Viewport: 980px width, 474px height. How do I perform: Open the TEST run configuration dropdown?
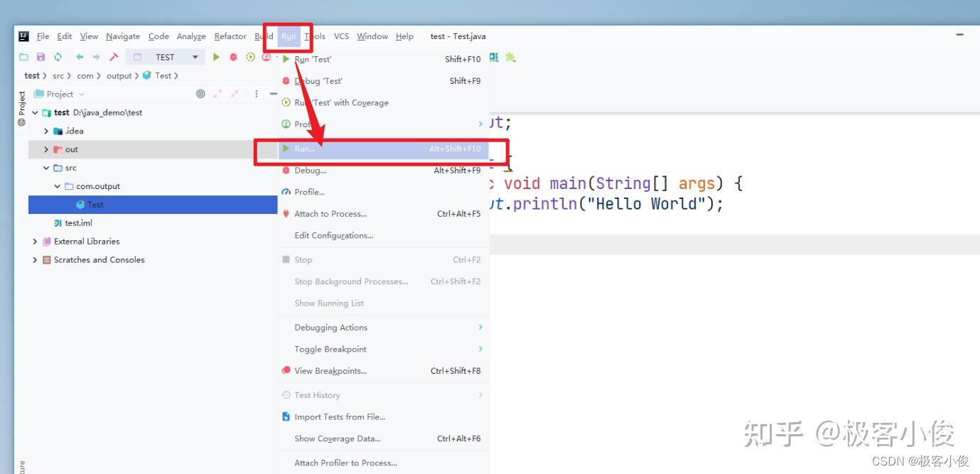pyautogui.click(x=195, y=57)
